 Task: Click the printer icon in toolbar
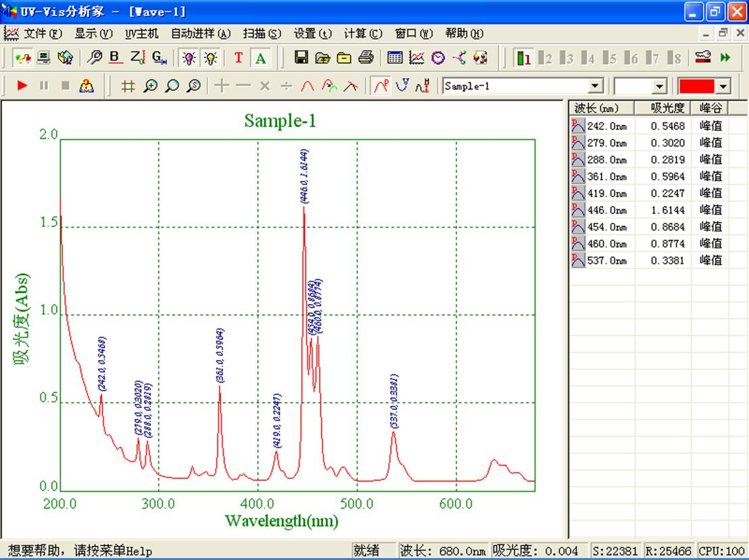[366, 58]
